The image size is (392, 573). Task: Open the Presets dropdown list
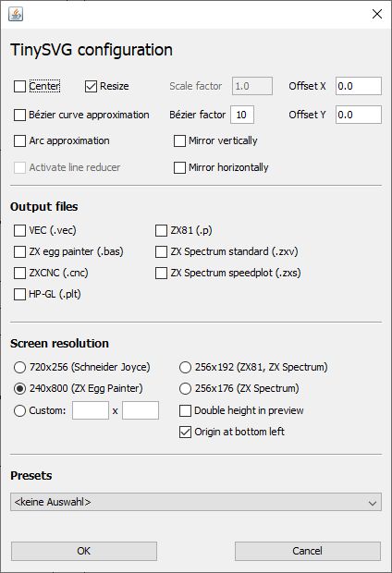pos(196,502)
